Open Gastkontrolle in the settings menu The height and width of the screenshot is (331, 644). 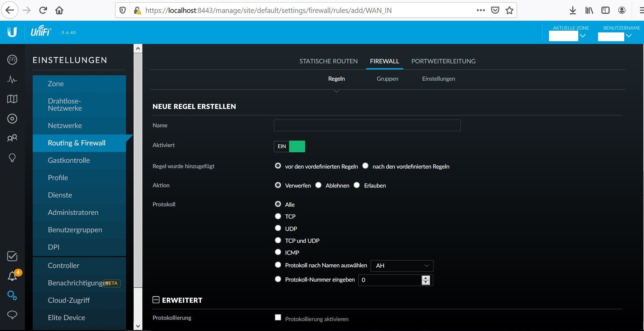point(69,161)
